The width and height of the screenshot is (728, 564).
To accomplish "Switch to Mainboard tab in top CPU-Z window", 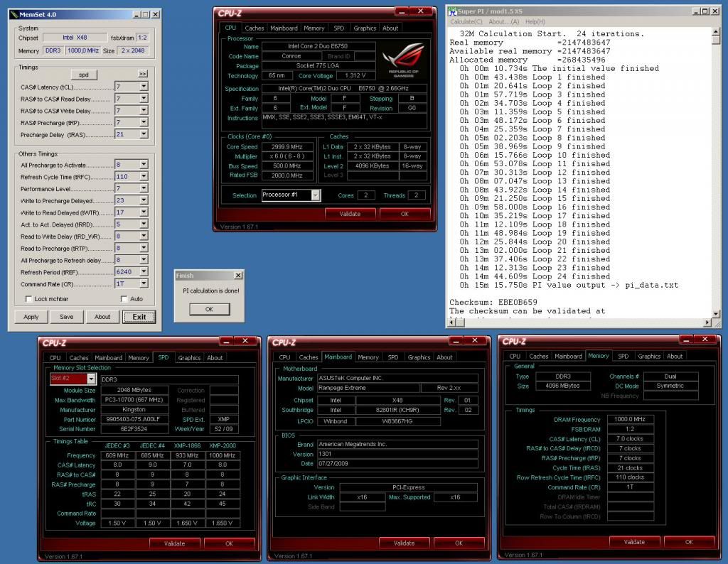I will tap(284, 28).
